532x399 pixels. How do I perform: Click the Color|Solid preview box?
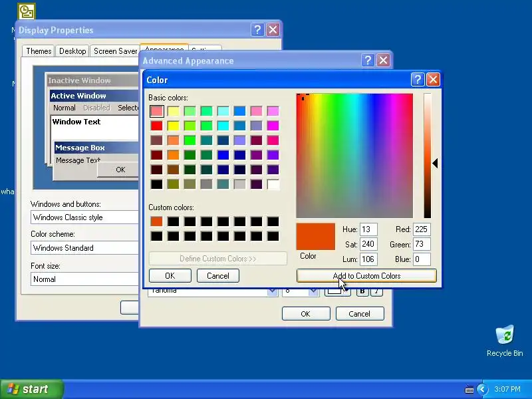click(x=315, y=237)
